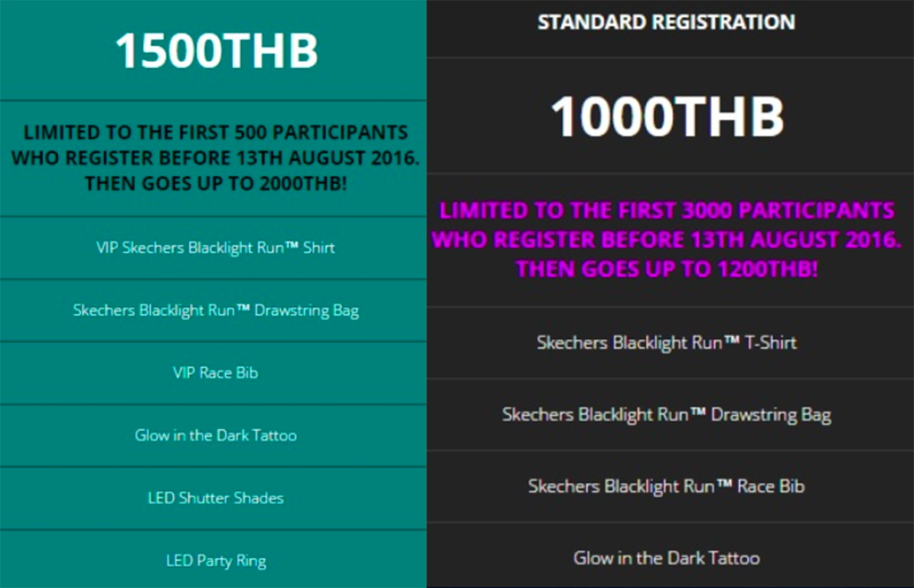The image size is (914, 588).
Task: Click the 1000THB standard price
Action: [x=668, y=116]
